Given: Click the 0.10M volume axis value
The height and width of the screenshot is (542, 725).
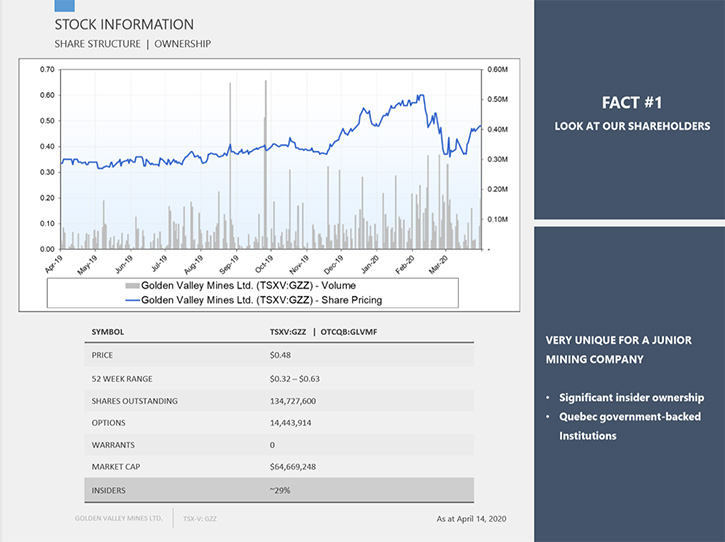Looking at the screenshot, I should click(498, 219).
